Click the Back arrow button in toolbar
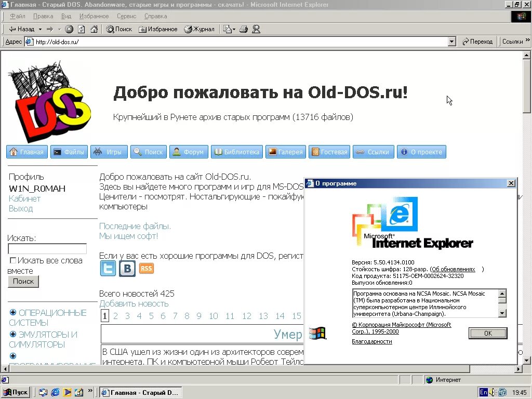 (x=21, y=29)
